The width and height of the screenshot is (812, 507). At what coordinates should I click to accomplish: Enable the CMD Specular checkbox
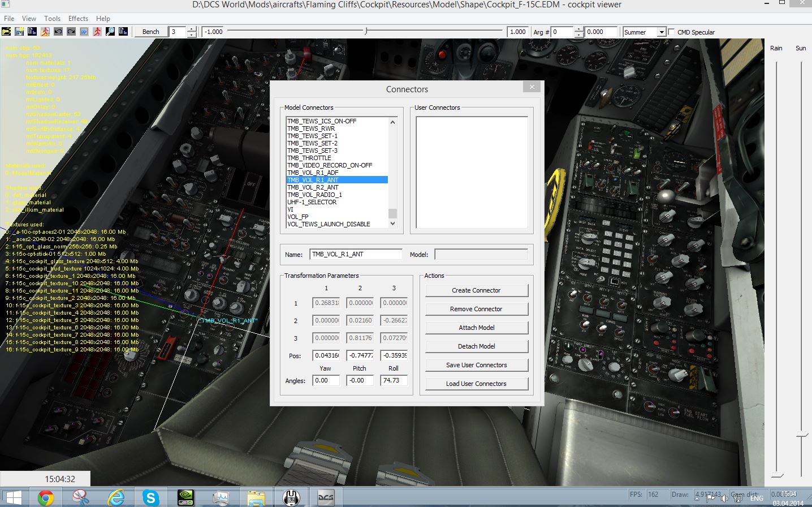coord(672,32)
